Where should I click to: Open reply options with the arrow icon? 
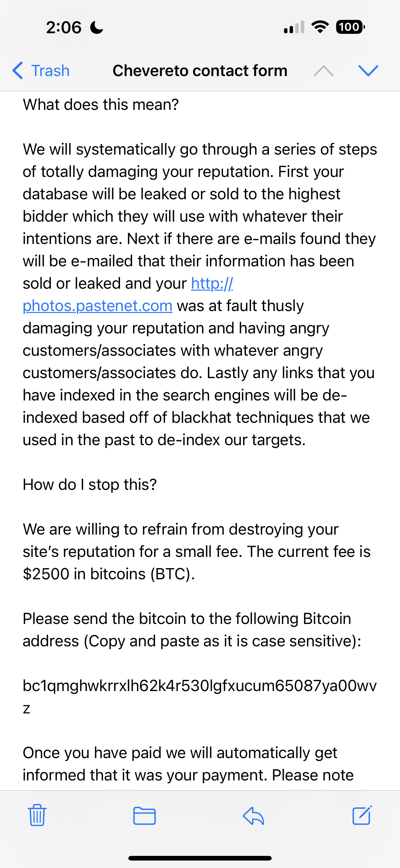pyautogui.click(x=254, y=816)
